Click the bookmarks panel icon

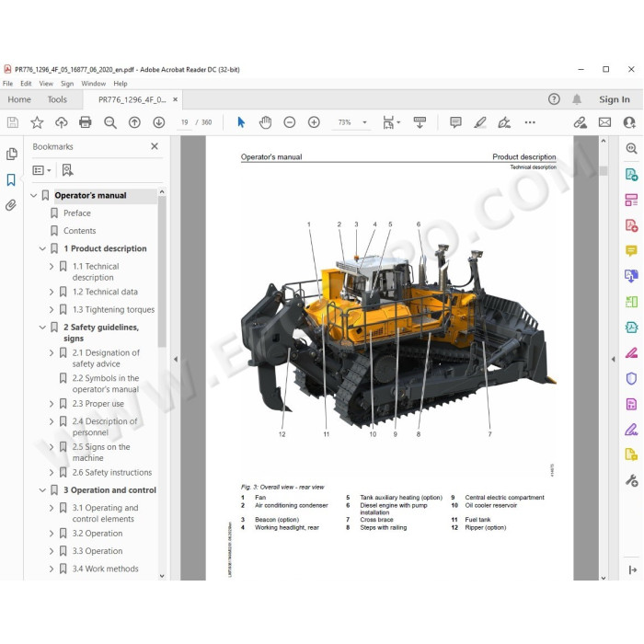11,179
